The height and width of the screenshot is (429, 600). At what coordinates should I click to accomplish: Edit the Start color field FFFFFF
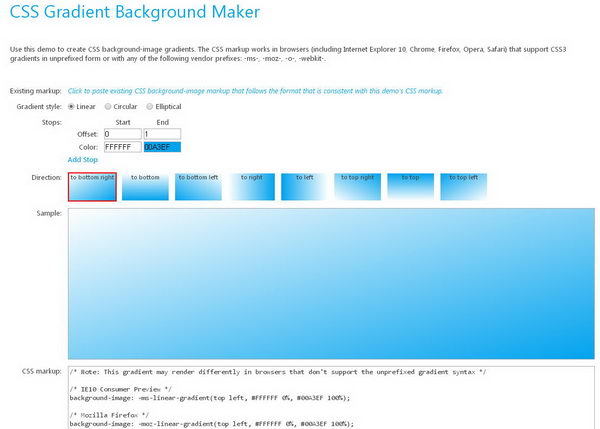(123, 147)
